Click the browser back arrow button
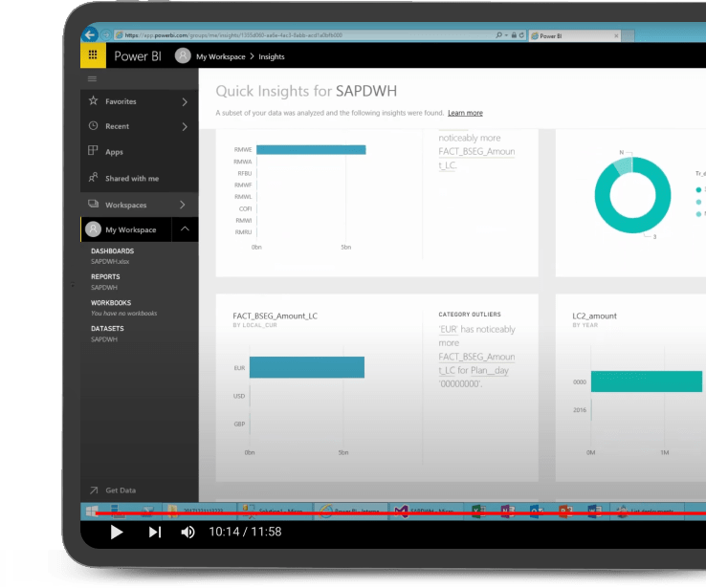Image resolution: width=706 pixels, height=588 pixels. (90, 34)
